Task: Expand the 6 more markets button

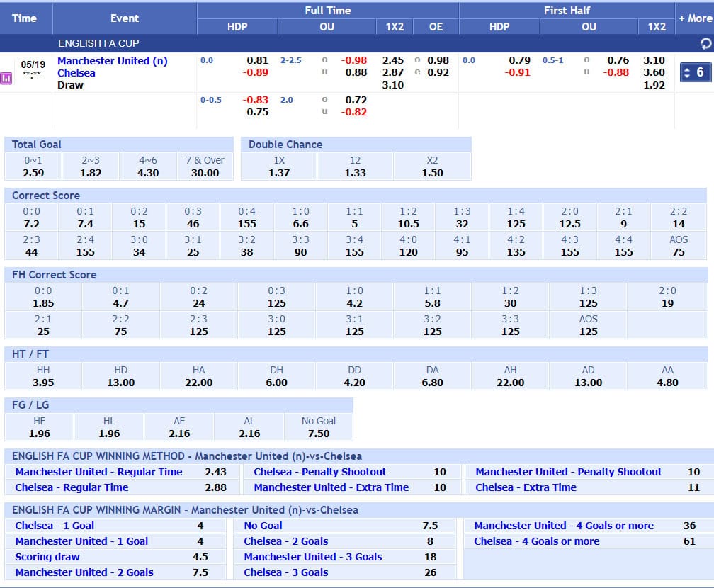Action: click(x=696, y=72)
